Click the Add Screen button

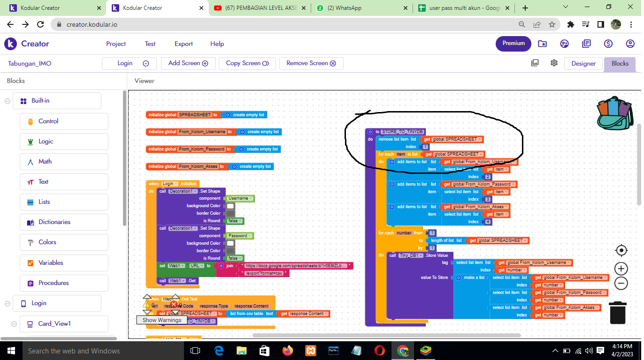click(188, 63)
